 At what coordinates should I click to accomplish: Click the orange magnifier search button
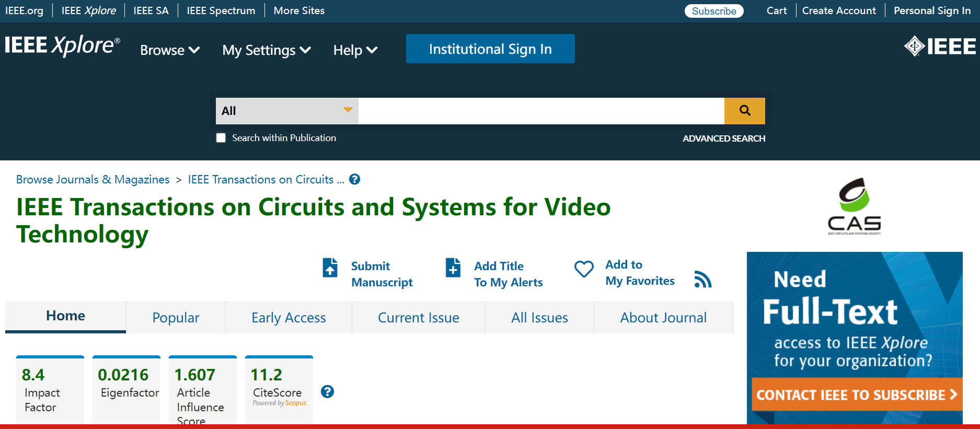tap(745, 111)
